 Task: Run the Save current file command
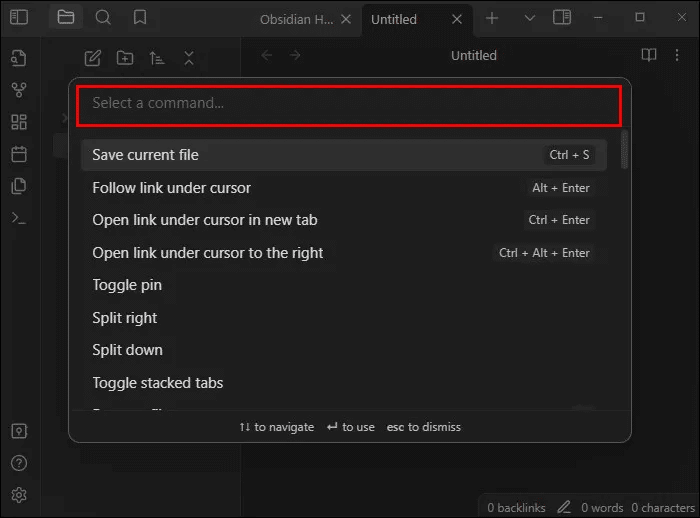click(145, 155)
